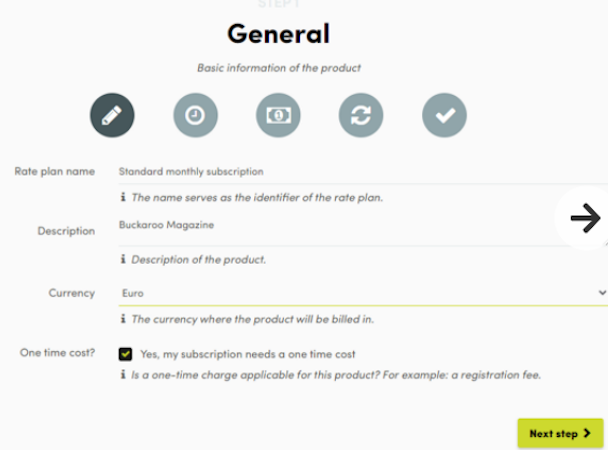Uncheck the one time cost checkbox

[x=125, y=354]
